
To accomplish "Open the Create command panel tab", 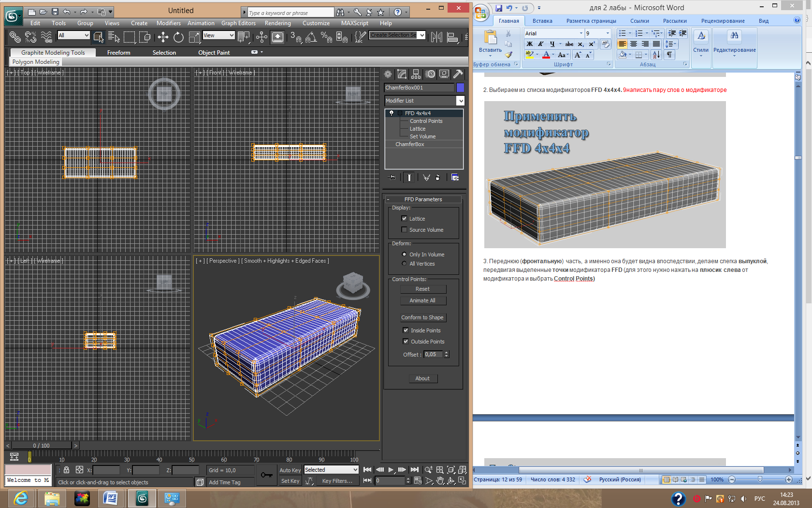I will click(x=388, y=74).
